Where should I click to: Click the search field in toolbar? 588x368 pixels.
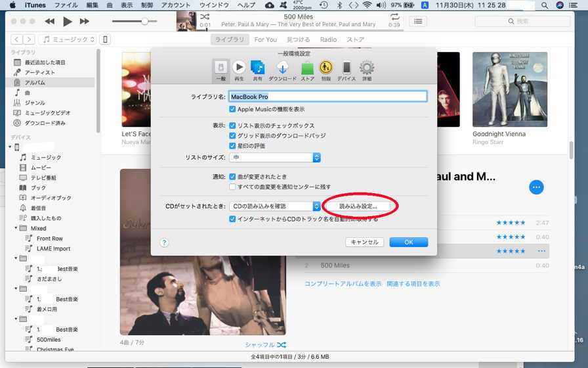[523, 22]
